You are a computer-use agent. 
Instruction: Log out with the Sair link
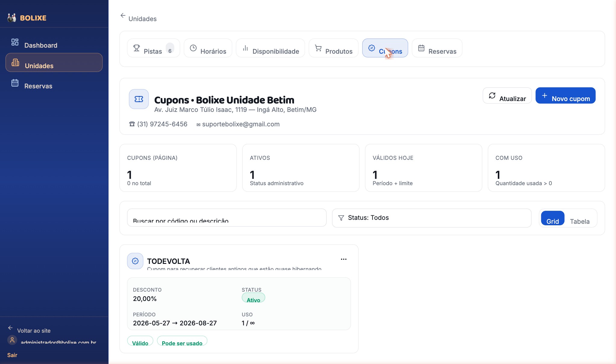click(12, 355)
